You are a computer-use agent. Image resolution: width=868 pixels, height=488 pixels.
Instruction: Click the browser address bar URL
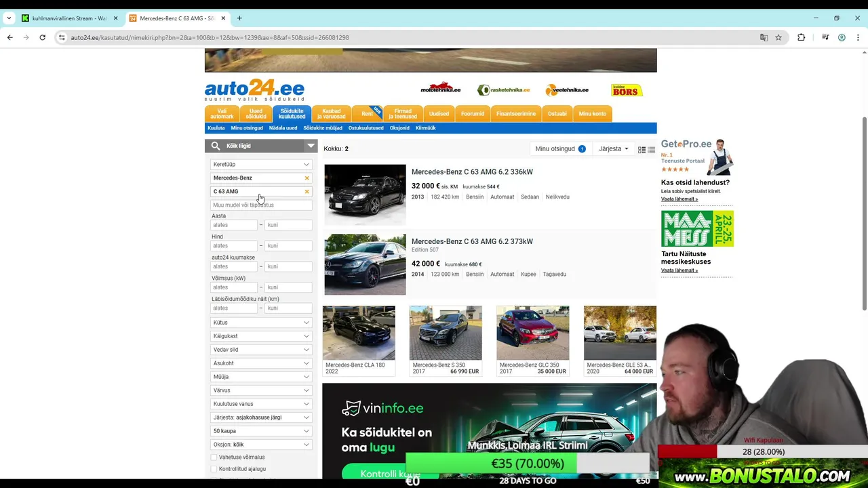210,37
